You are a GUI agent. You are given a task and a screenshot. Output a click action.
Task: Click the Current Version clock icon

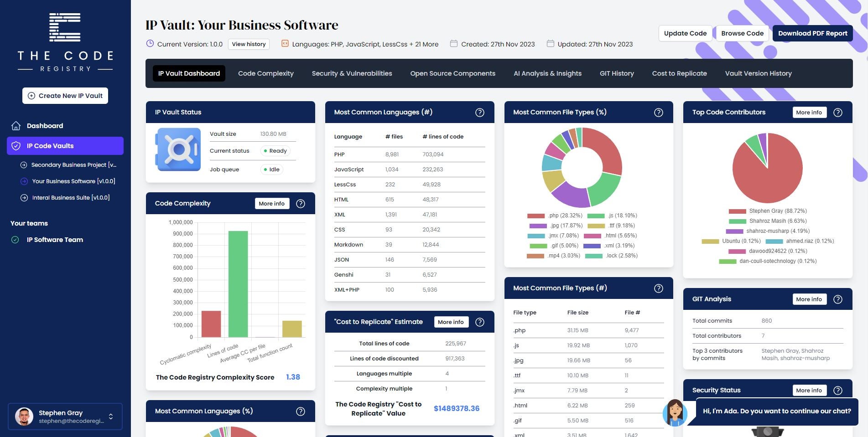[x=150, y=44]
